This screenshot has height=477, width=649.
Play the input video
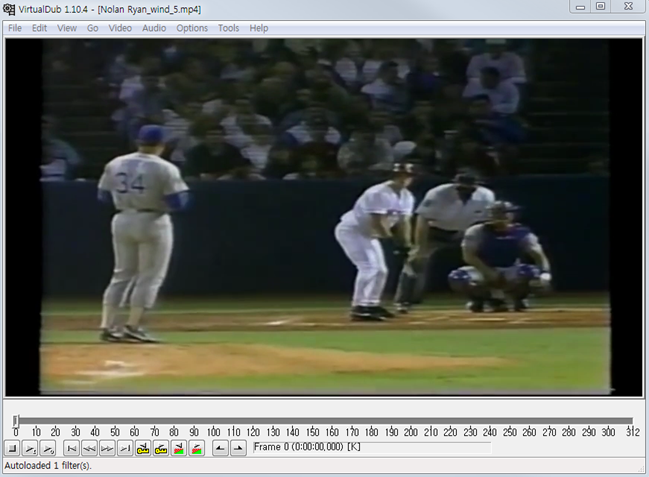pos(30,448)
